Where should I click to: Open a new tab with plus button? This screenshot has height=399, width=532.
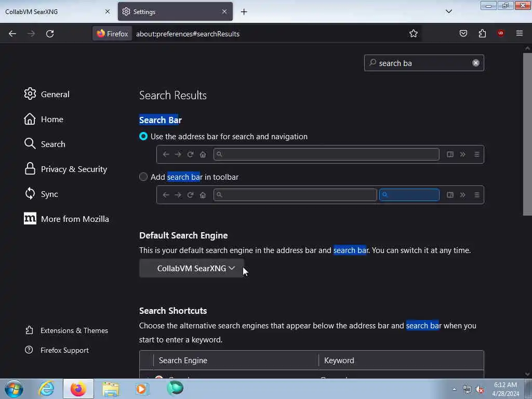click(x=244, y=12)
